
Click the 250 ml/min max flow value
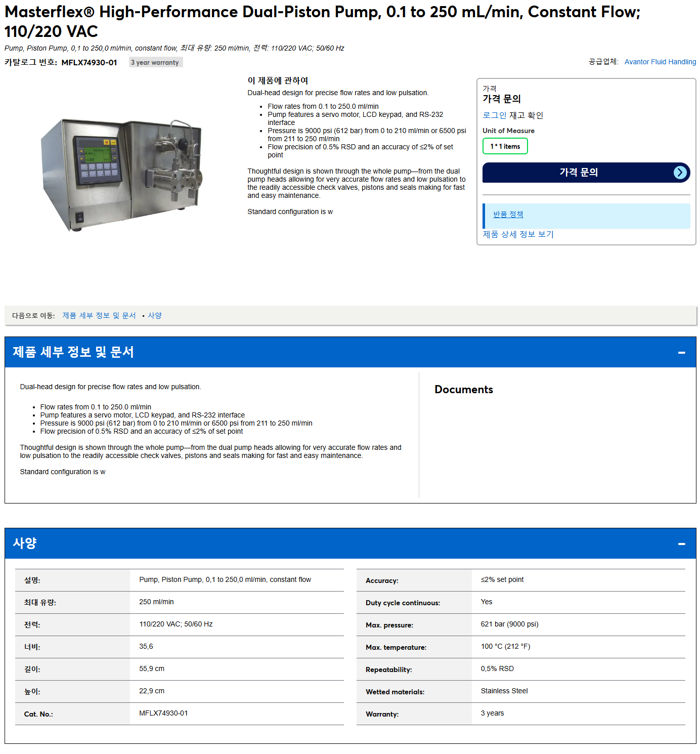(156, 602)
